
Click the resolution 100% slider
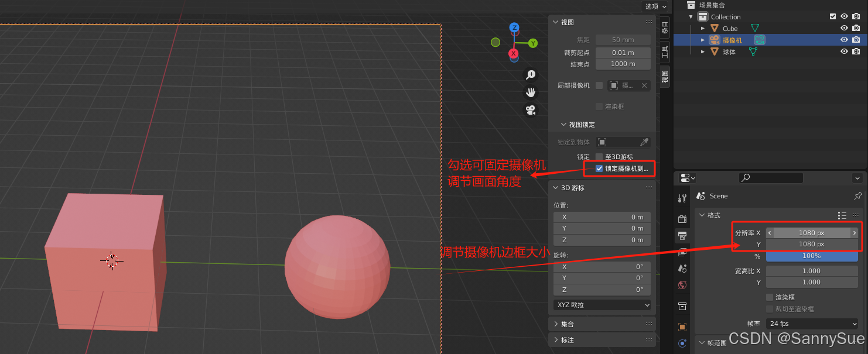pyautogui.click(x=812, y=256)
